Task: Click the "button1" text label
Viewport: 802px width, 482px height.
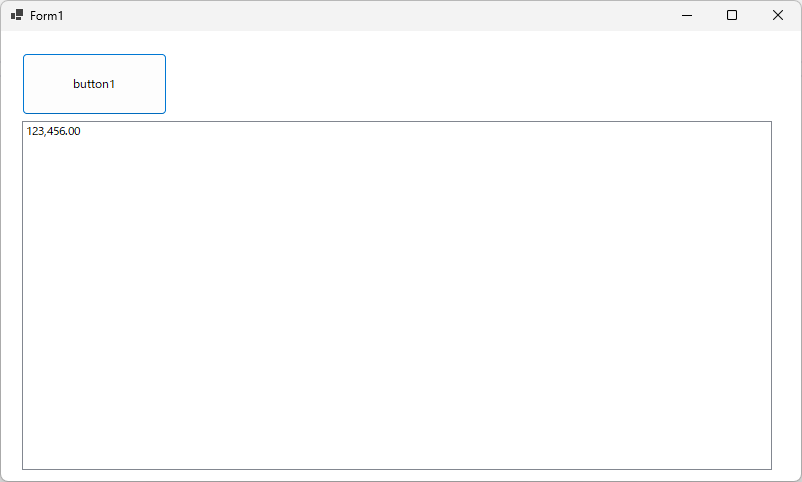Action: click(x=94, y=84)
